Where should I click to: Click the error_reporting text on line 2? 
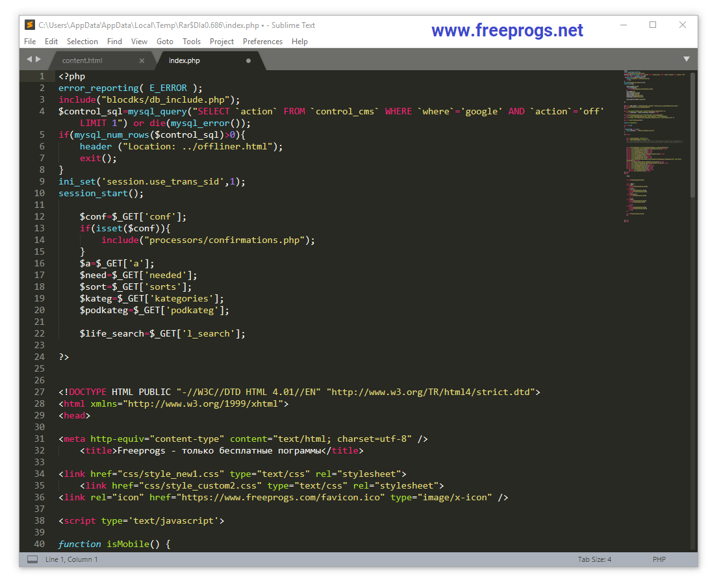click(x=98, y=88)
